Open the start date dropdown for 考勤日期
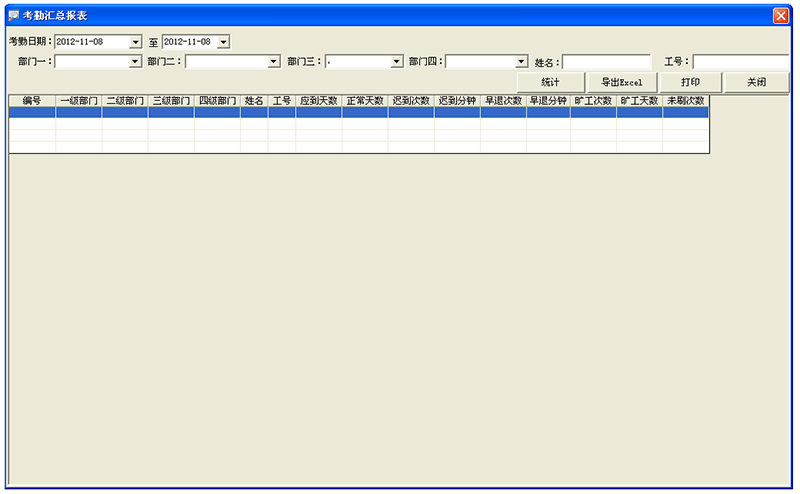The height and width of the screenshot is (494, 800). (x=136, y=42)
